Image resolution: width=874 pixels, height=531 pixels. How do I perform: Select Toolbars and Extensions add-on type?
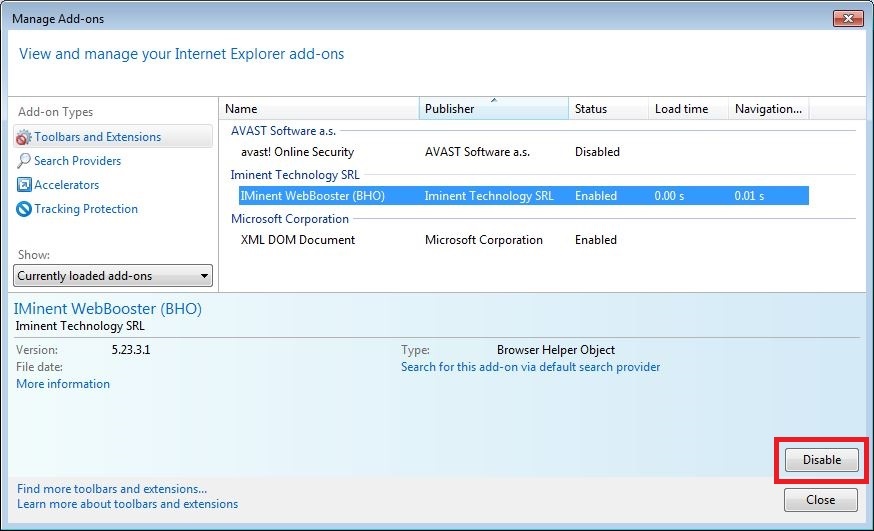113,137
